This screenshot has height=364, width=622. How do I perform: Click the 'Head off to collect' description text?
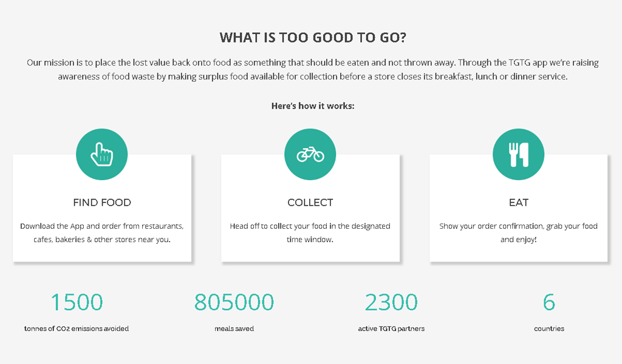coord(310,232)
